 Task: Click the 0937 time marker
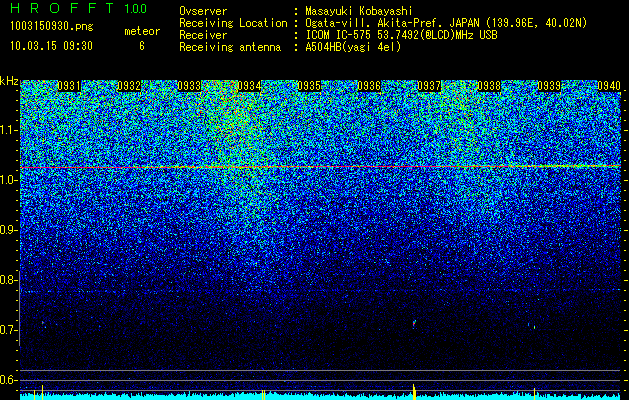tap(429, 86)
